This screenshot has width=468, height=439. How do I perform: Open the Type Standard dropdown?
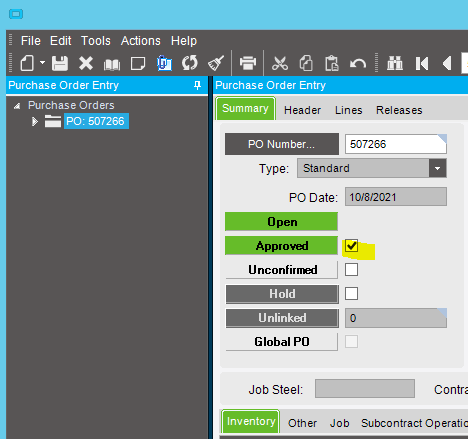pyautogui.click(x=437, y=168)
